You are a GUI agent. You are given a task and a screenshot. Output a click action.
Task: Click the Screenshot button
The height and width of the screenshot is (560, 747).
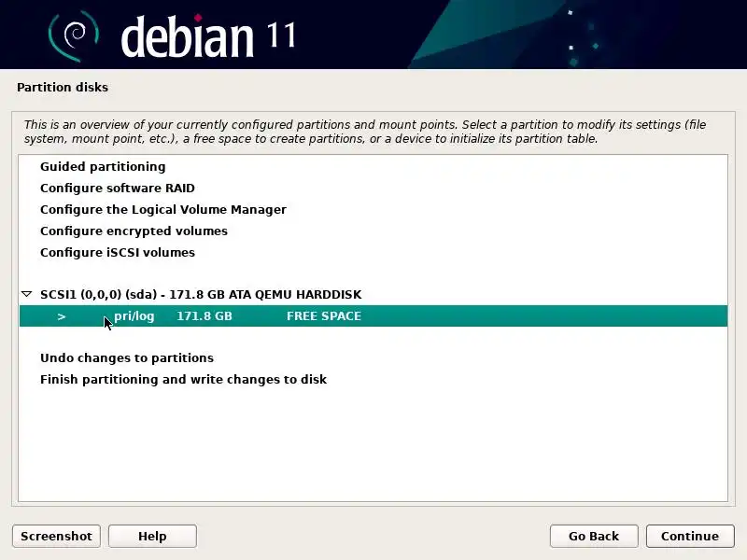coord(56,536)
